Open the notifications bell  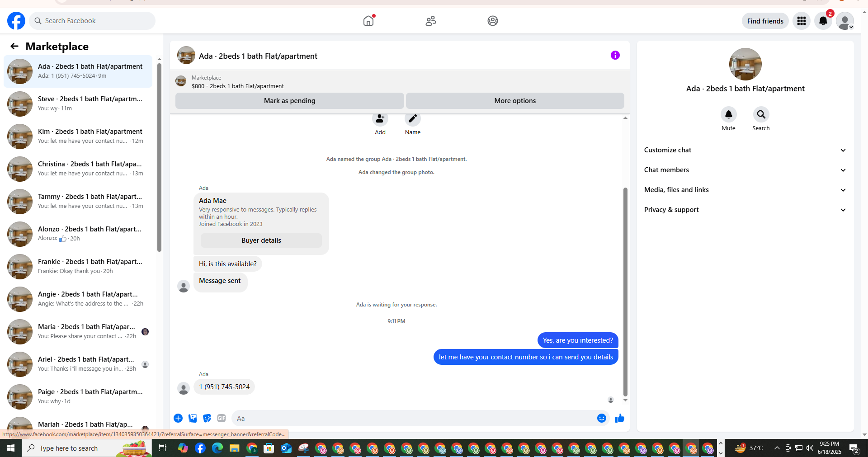(823, 21)
